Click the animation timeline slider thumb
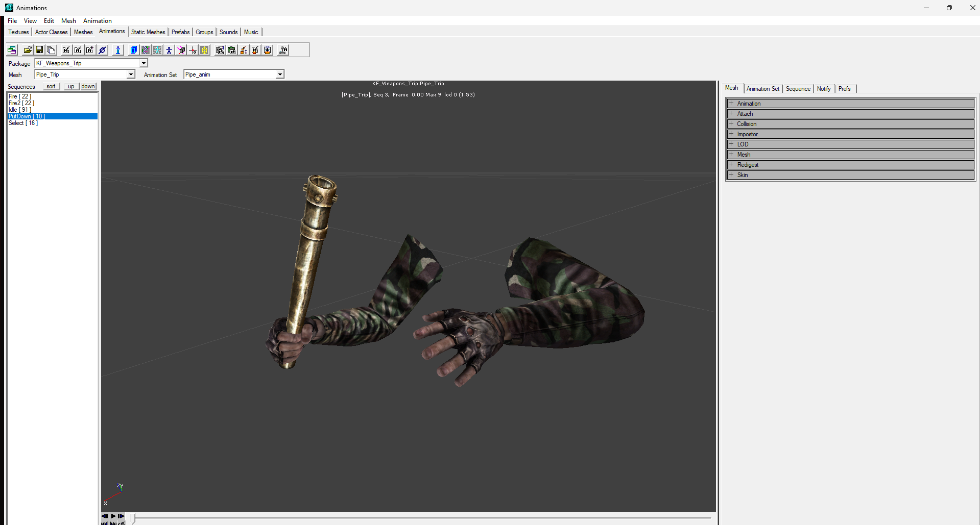Screen dimensions: 980x525 coord(134,518)
